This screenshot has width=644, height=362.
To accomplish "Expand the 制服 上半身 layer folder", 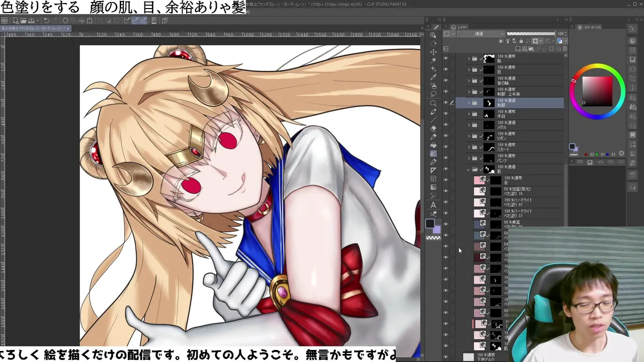I will click(x=469, y=92).
